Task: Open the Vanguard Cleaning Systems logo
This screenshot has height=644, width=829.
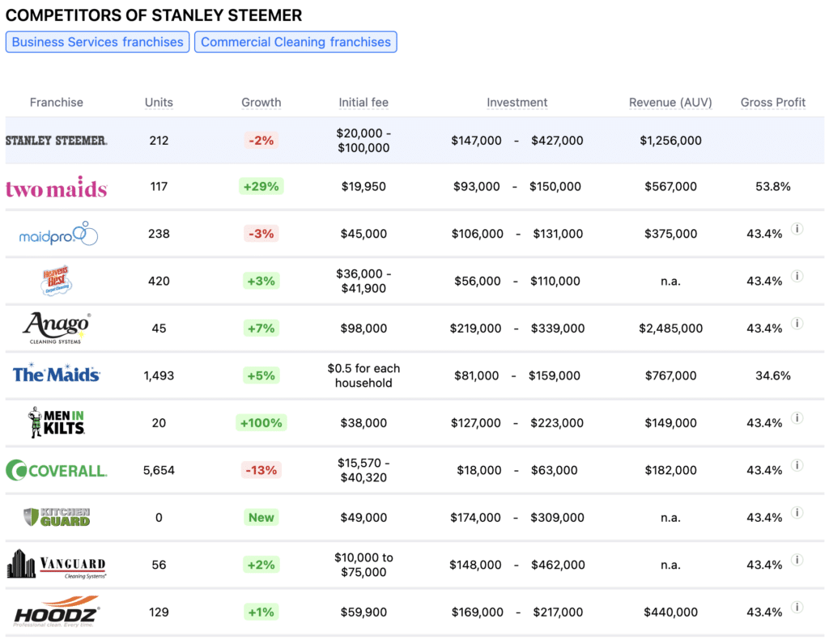Action: coord(57,564)
